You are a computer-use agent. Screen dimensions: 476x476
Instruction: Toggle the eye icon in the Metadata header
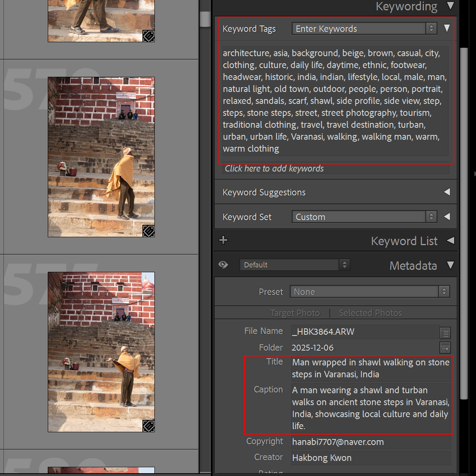pos(223,265)
